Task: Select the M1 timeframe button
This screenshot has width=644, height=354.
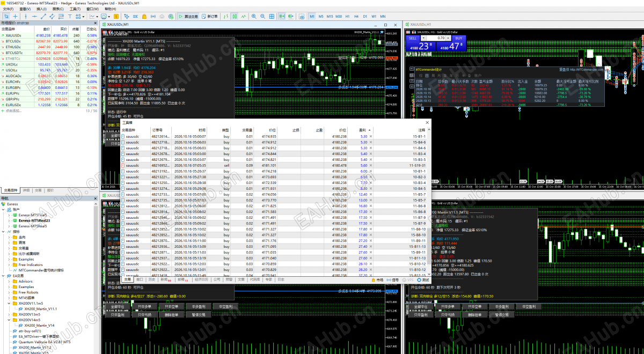Action: point(312,17)
